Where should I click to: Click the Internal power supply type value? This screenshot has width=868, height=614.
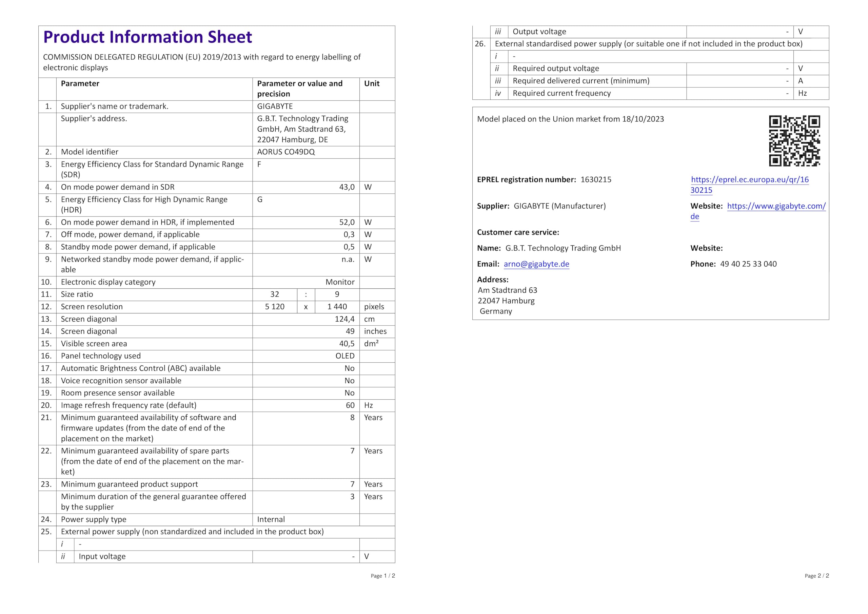(271, 519)
